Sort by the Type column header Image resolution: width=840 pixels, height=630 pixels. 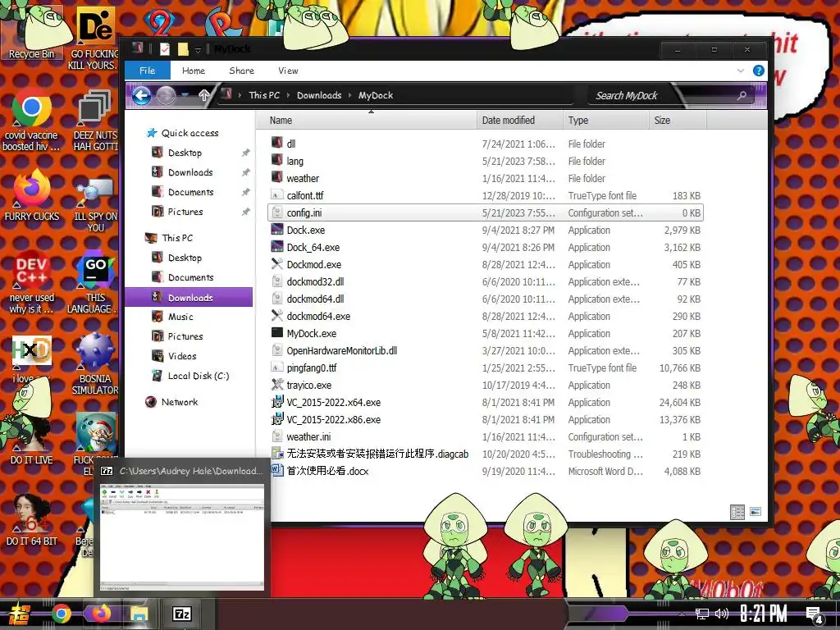(x=606, y=120)
